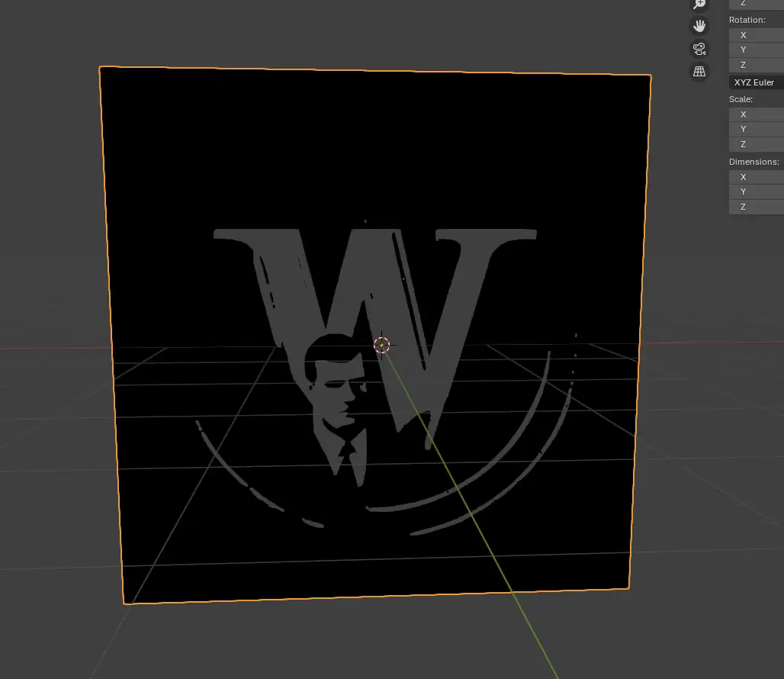Screen dimensions: 784x679
Task: Click the Dimensions X field
Action: tap(756, 177)
